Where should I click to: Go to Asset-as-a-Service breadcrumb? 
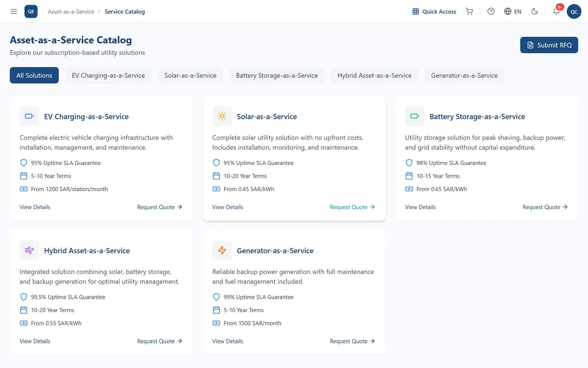pyautogui.click(x=71, y=12)
